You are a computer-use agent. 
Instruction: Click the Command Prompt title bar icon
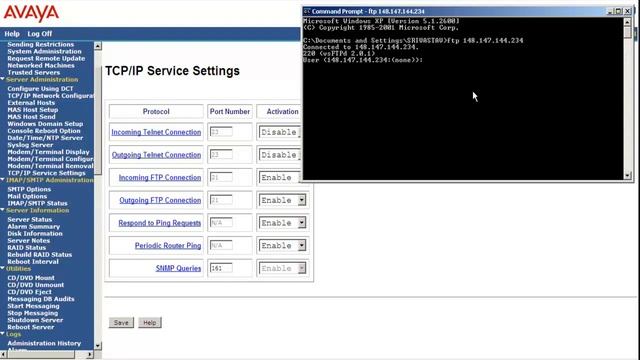point(307,11)
